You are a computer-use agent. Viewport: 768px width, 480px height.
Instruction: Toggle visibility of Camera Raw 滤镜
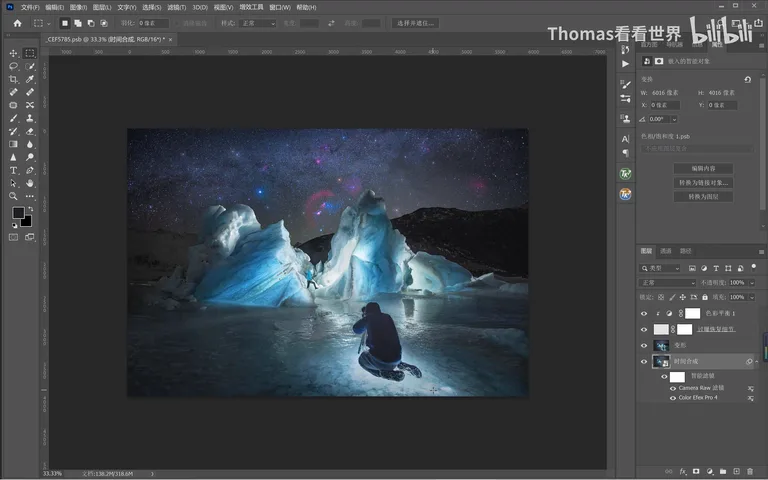(x=673, y=388)
